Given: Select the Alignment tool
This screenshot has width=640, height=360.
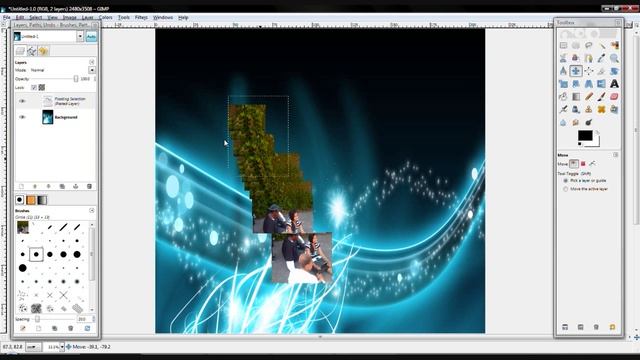Looking at the screenshot, I should tap(589, 71).
